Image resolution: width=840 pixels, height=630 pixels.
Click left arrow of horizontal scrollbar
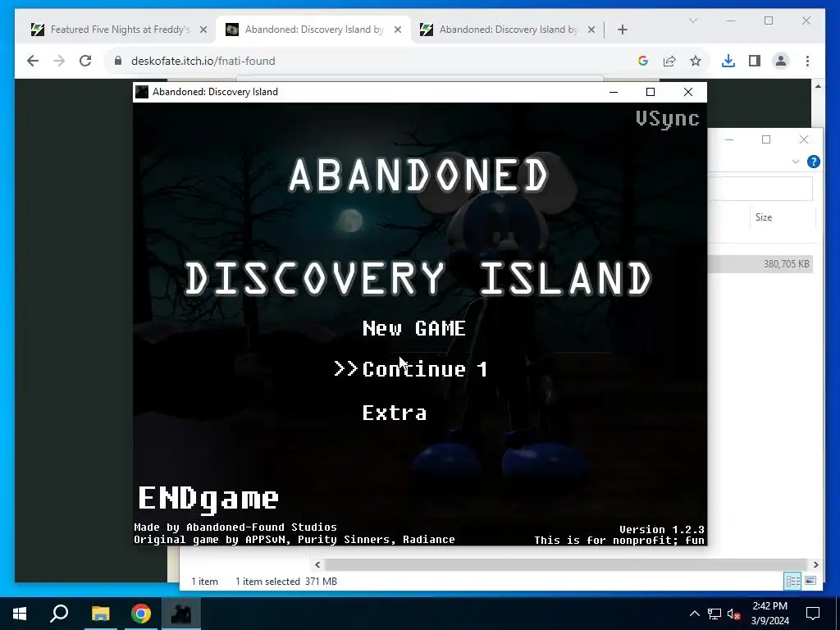coord(317,564)
